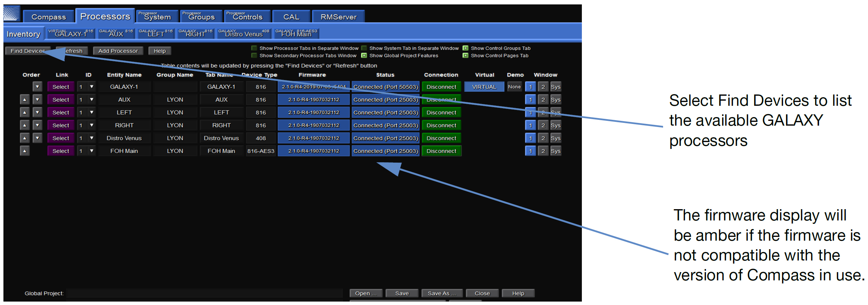Toggle Show Control Pages Tab checkbox
The height and width of the screenshot is (305, 868).
465,55
